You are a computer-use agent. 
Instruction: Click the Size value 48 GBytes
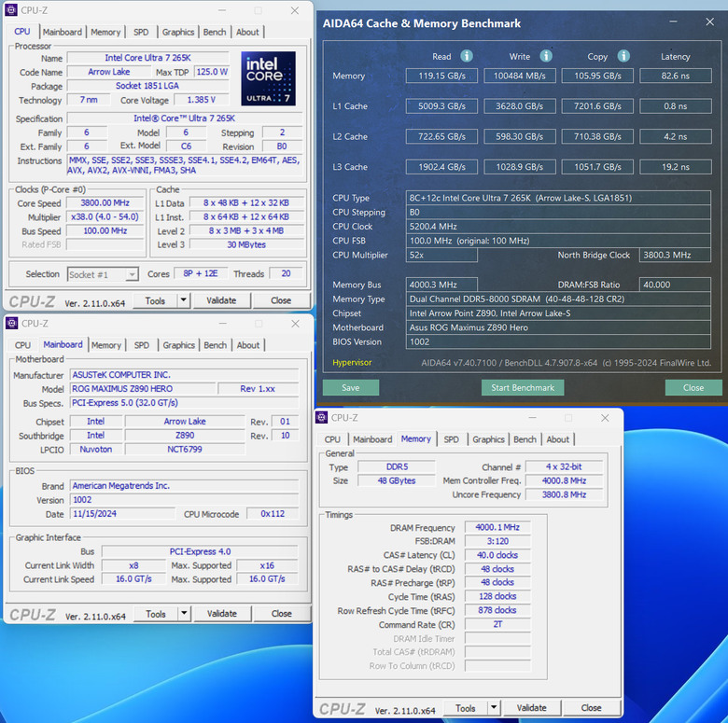[x=397, y=480]
